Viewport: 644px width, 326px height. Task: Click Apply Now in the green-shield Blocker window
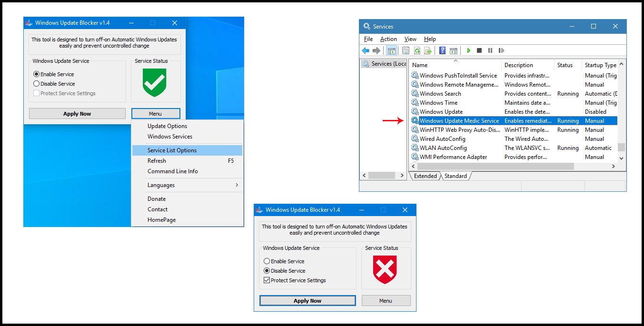[x=77, y=114]
